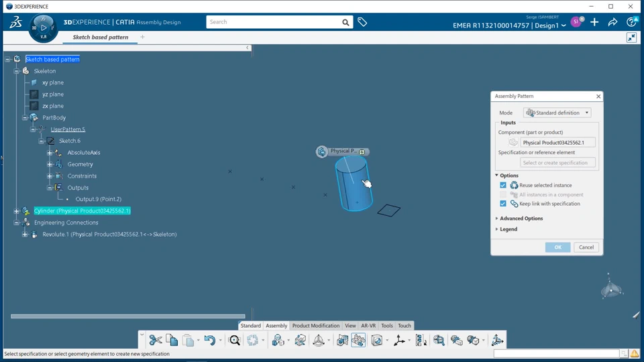The height and width of the screenshot is (362, 644).
Task: Click the top bar Search field
Action: (x=274, y=22)
